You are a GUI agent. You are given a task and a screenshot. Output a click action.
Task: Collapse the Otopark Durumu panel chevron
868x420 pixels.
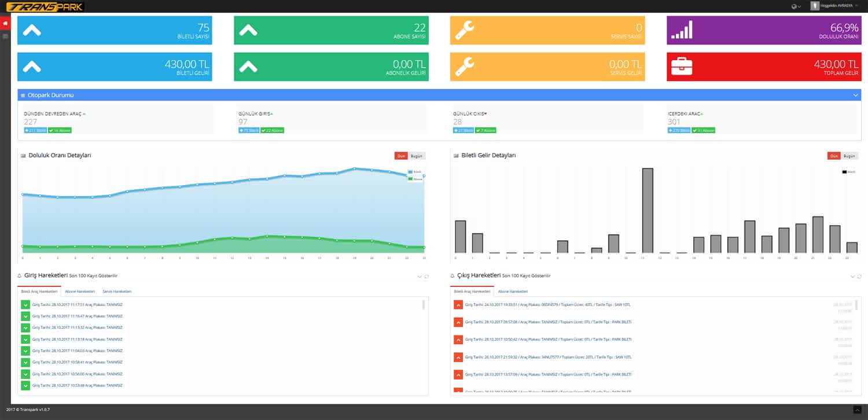click(855, 95)
